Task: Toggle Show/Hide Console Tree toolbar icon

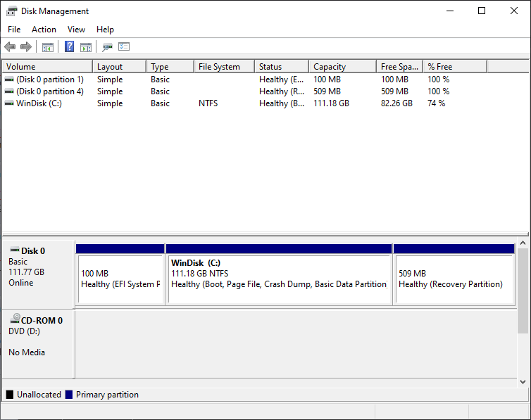Action: pos(48,47)
